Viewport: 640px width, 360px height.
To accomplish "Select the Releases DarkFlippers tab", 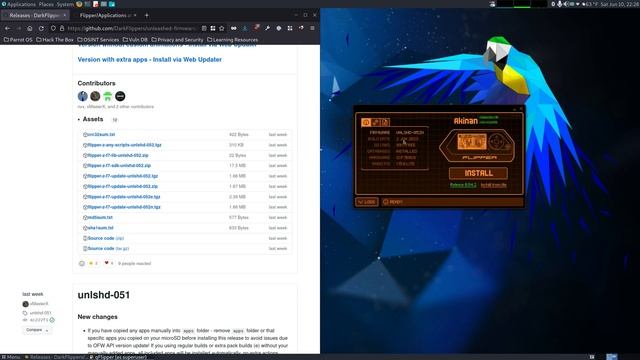I will pos(35,16).
